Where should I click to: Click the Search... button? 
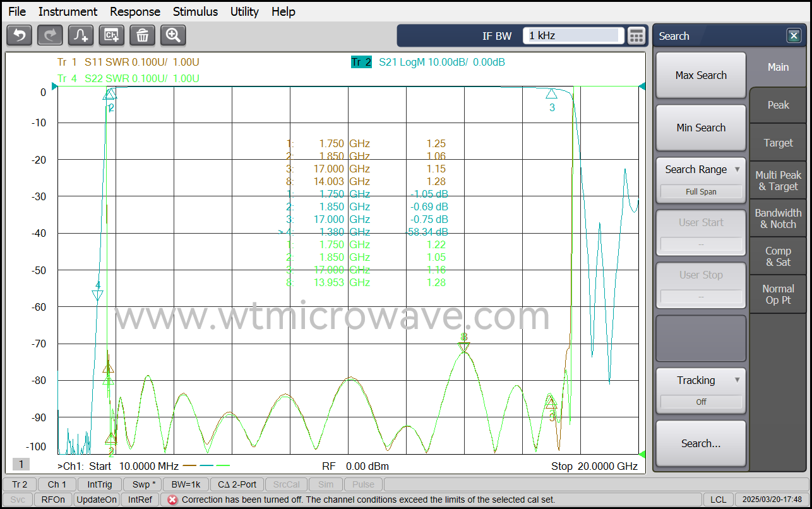click(x=701, y=443)
